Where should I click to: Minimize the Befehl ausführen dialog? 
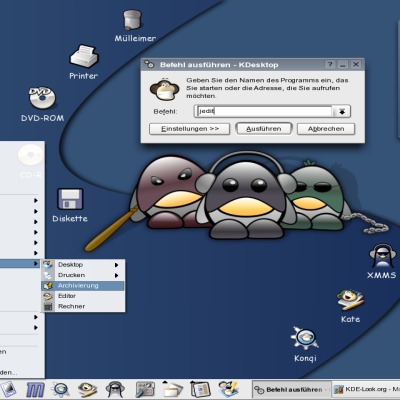(343, 64)
